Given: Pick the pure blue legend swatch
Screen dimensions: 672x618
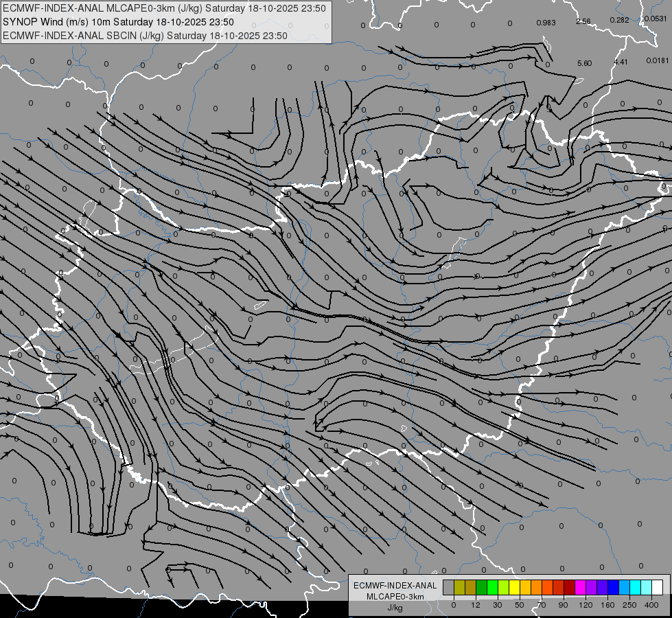Looking at the screenshot, I should [613, 587].
